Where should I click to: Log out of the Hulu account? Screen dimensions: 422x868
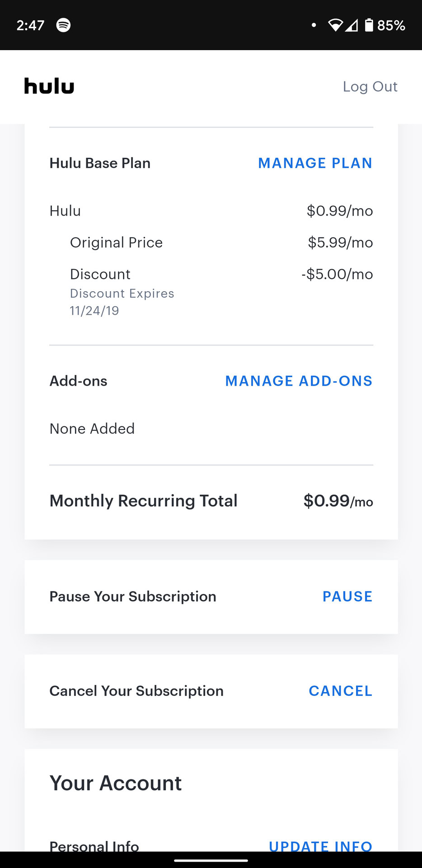pyautogui.click(x=370, y=86)
